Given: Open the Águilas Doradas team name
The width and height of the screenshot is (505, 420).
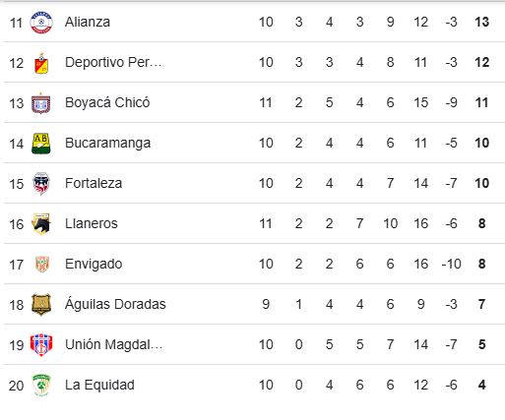Looking at the screenshot, I should tap(115, 304).
